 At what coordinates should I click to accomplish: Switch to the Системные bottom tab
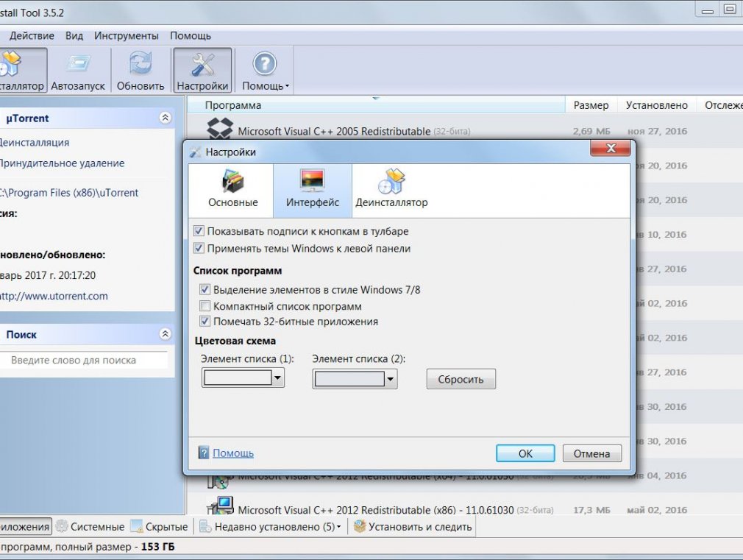click(90, 526)
